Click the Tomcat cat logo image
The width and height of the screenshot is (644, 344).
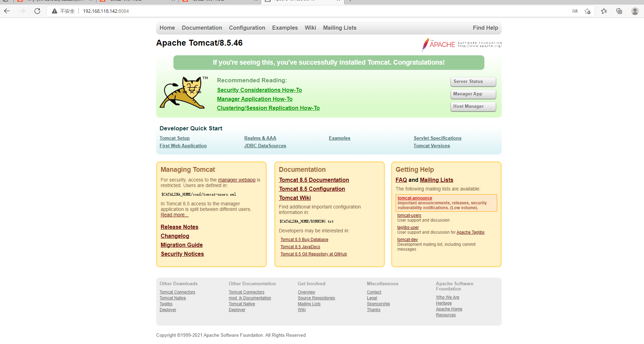[x=183, y=93]
